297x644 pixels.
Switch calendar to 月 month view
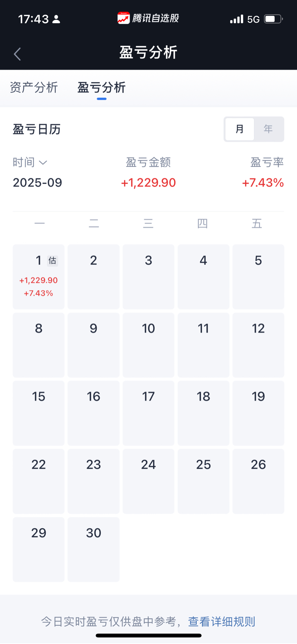click(x=240, y=129)
